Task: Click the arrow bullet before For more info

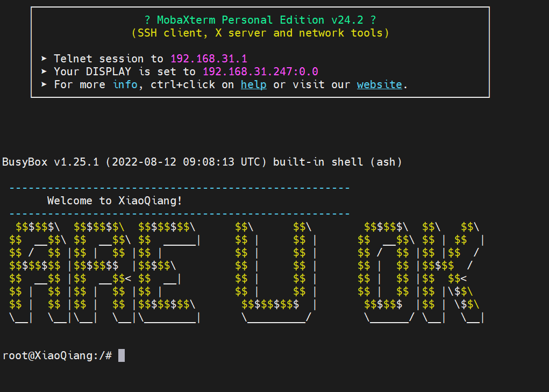Action: pos(44,84)
